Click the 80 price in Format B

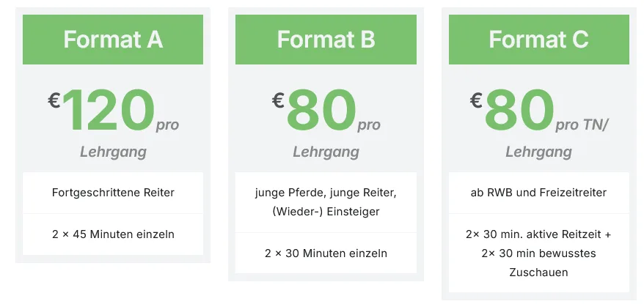click(x=321, y=111)
